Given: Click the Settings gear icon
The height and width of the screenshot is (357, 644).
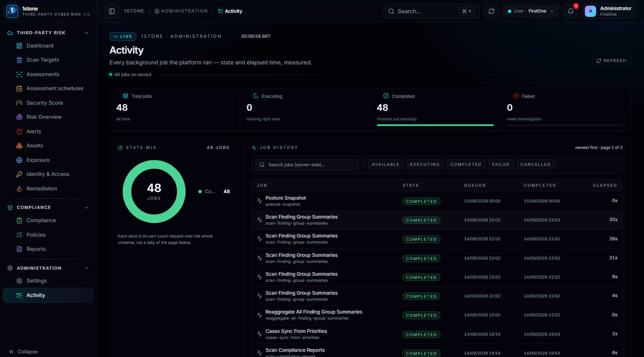Looking at the screenshot, I should [x=19, y=281].
